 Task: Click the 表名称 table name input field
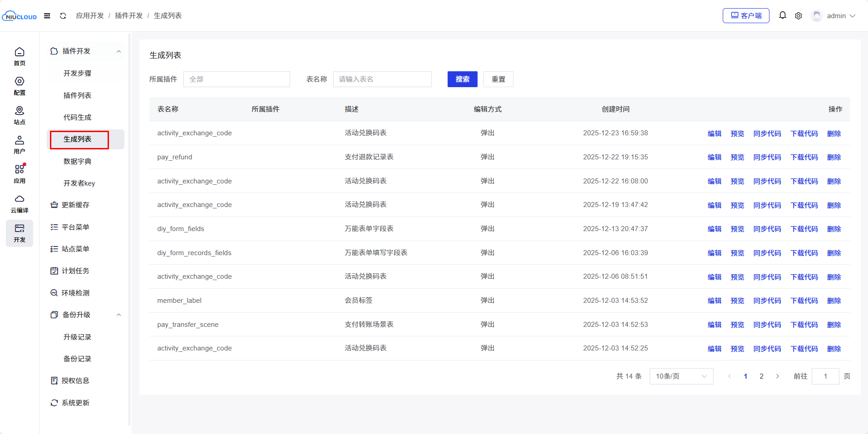click(x=382, y=79)
